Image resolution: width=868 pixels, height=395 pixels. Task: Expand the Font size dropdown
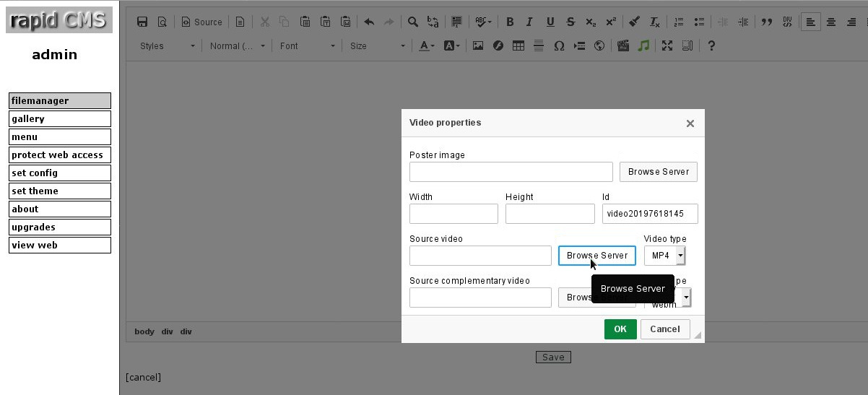(x=378, y=45)
